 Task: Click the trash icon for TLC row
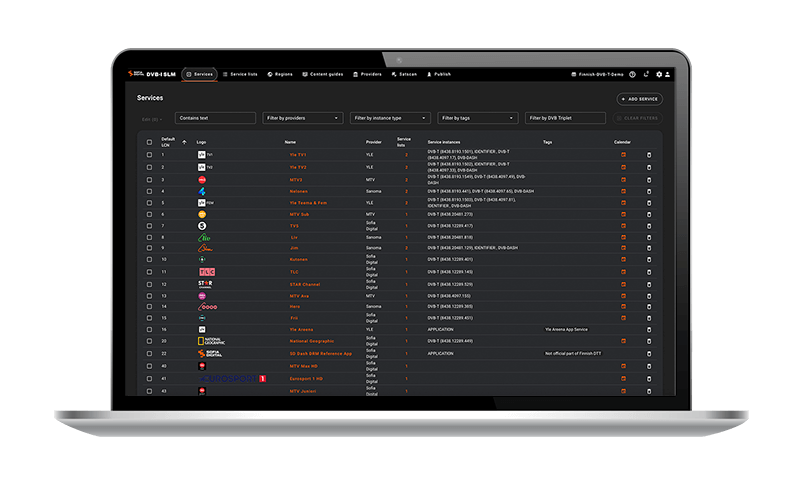[648, 272]
